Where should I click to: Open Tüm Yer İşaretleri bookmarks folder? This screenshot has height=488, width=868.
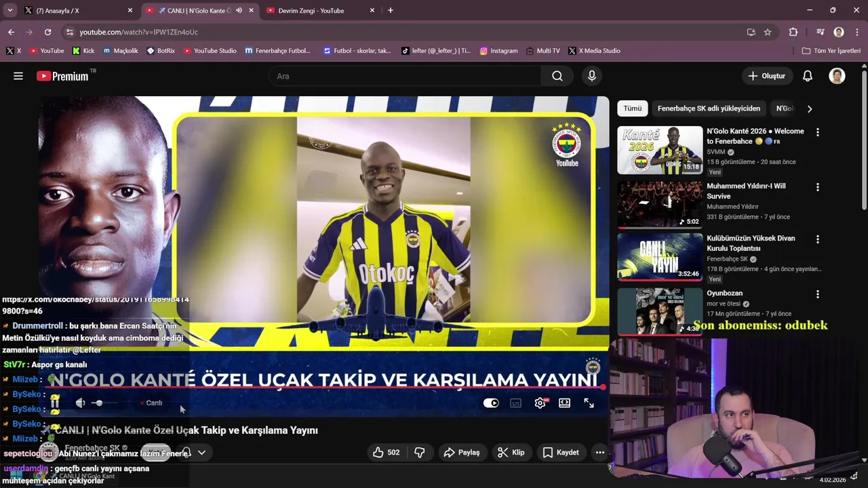(831, 51)
